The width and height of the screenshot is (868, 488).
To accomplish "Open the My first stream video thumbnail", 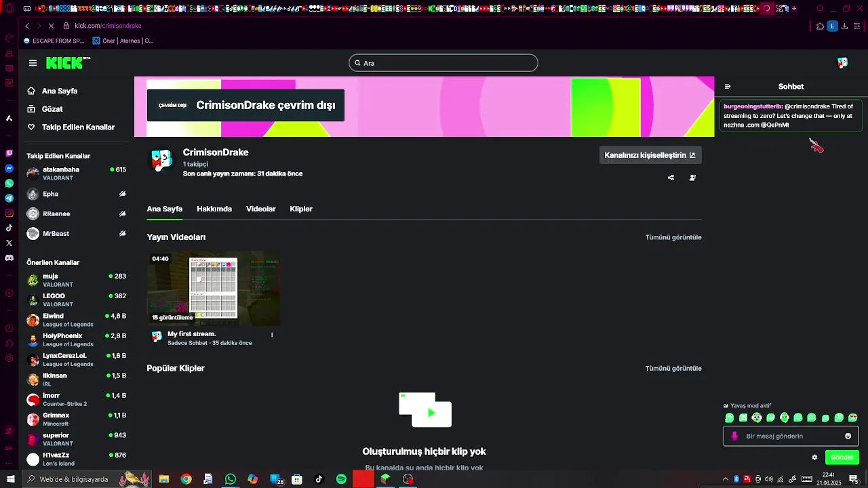I will pyautogui.click(x=214, y=288).
